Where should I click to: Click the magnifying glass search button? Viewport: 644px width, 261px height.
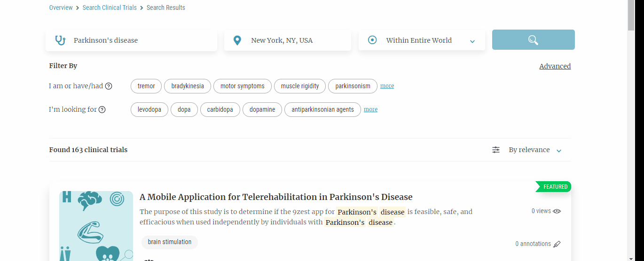click(533, 40)
